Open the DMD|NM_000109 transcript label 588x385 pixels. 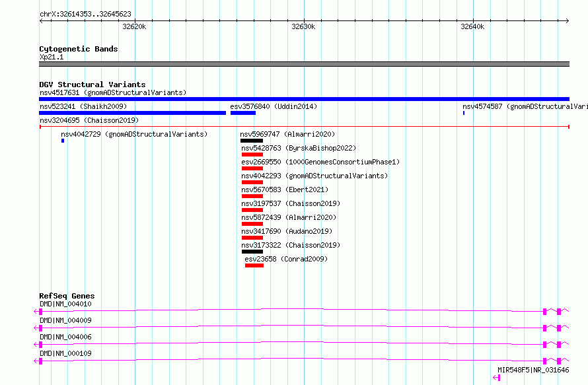coord(65,353)
